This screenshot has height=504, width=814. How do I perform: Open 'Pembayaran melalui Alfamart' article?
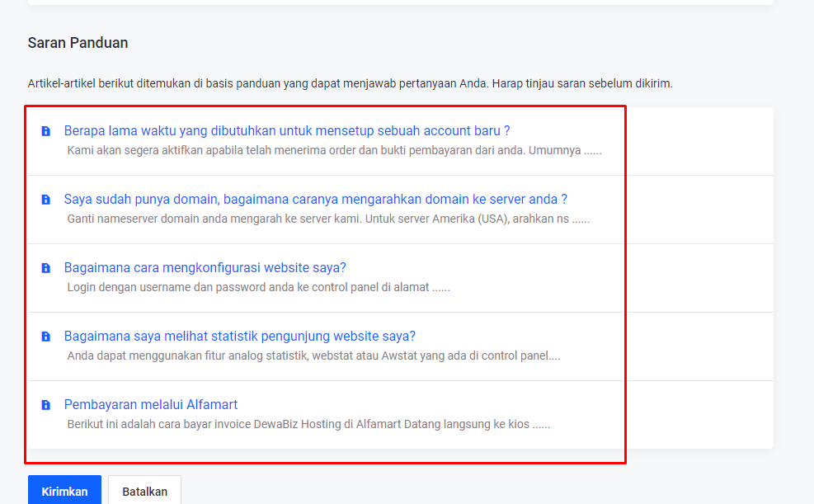coord(151,404)
